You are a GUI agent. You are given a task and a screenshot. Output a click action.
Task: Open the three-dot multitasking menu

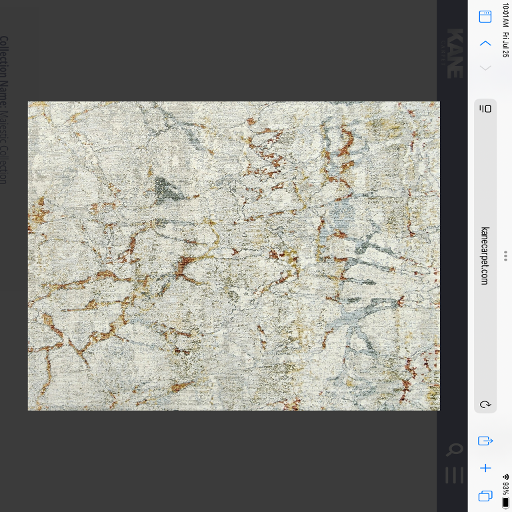506,256
